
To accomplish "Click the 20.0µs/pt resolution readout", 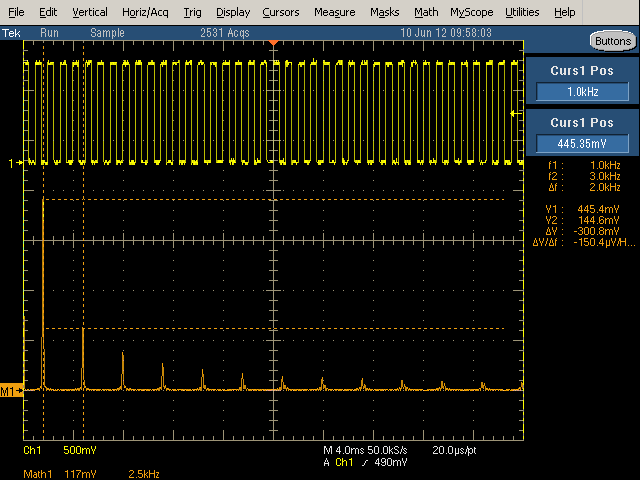I will coord(454,450).
